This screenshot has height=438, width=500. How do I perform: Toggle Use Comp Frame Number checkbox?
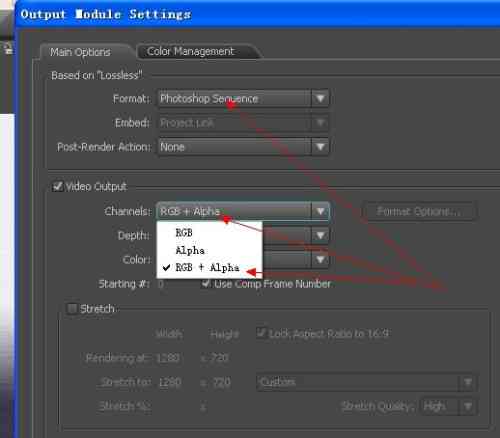coord(206,284)
